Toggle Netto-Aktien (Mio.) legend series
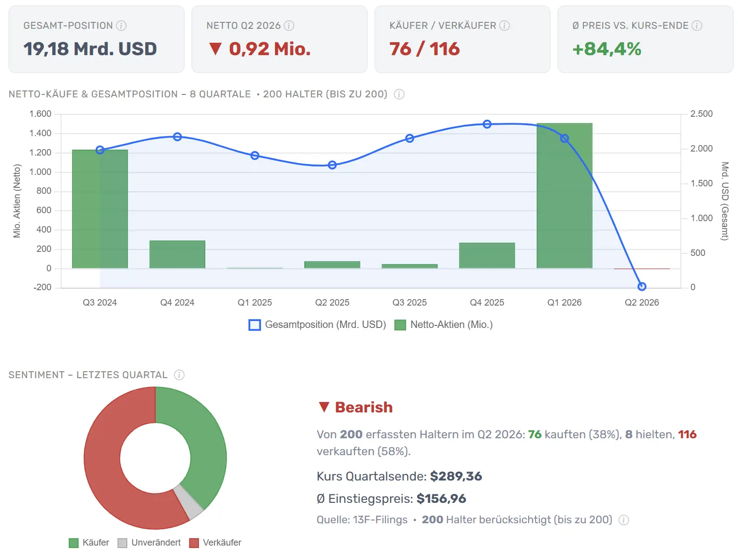The image size is (738, 560). click(444, 325)
